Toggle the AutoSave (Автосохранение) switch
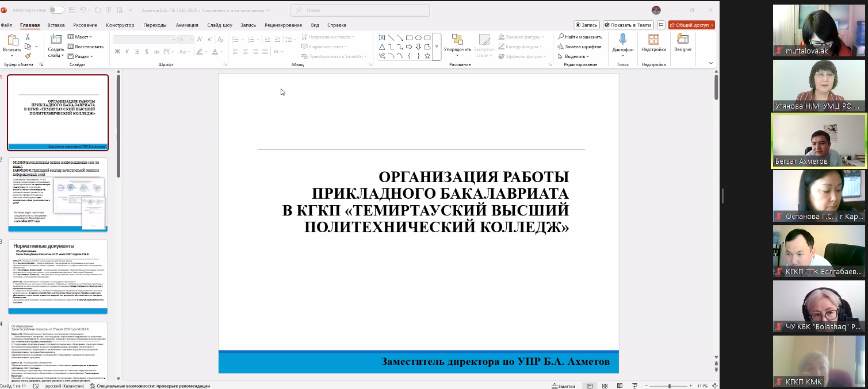This screenshot has height=389, width=868. 56,10
